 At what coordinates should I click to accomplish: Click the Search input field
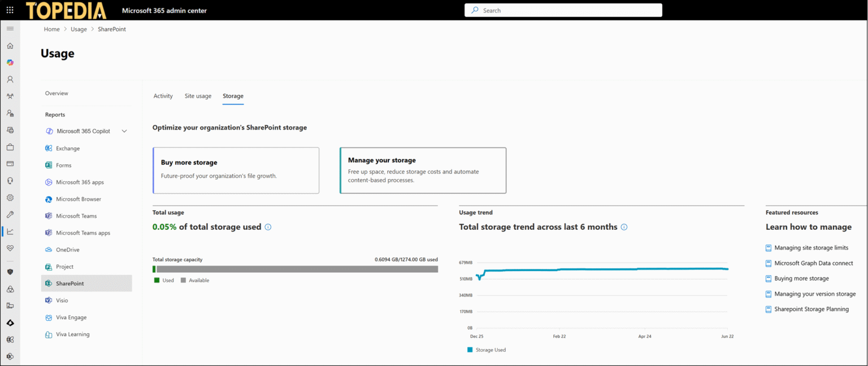pos(565,10)
